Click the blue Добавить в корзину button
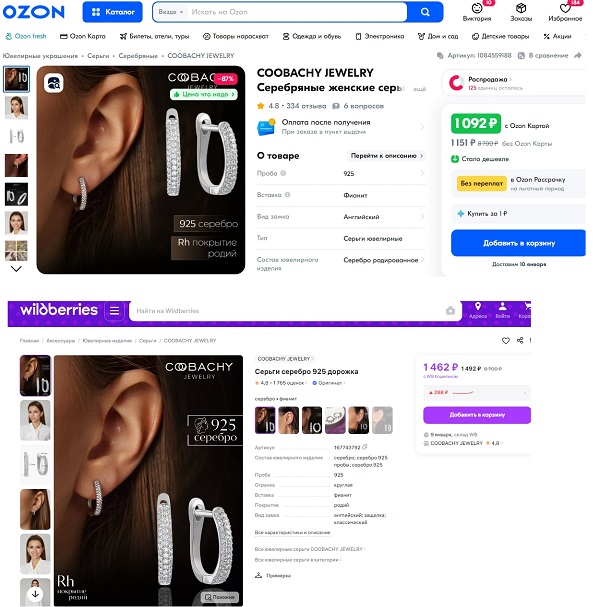600x607 pixels. [518, 243]
